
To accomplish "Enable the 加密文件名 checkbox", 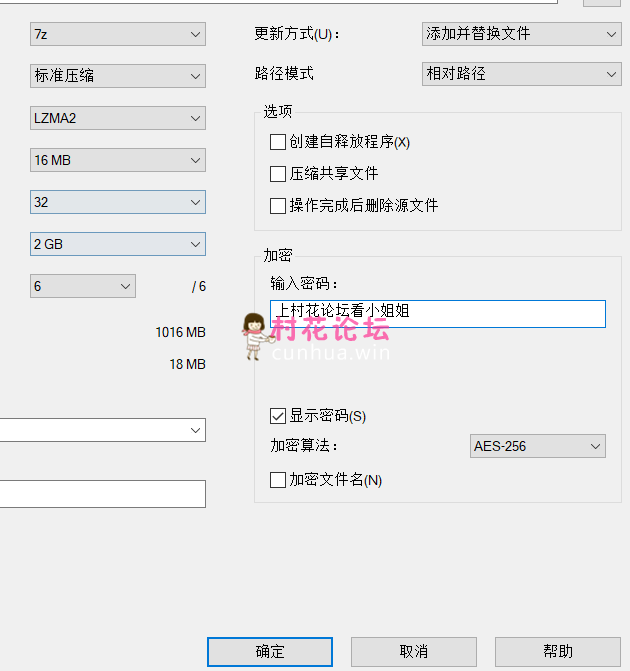I will 278,480.
